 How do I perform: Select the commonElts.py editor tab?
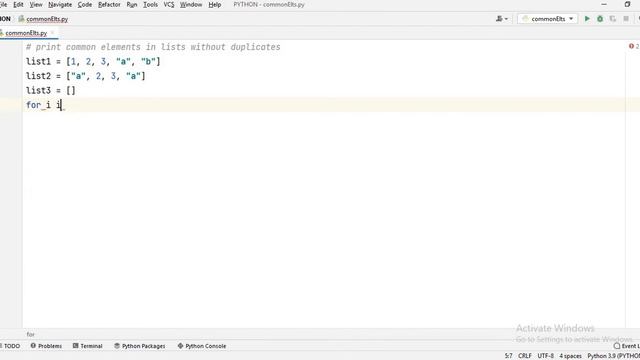pos(26,33)
